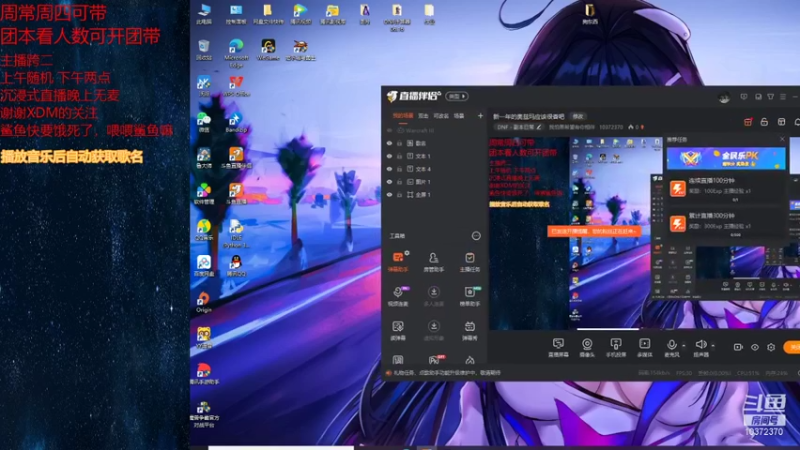Open the 视频连麦 tool

(x=398, y=296)
